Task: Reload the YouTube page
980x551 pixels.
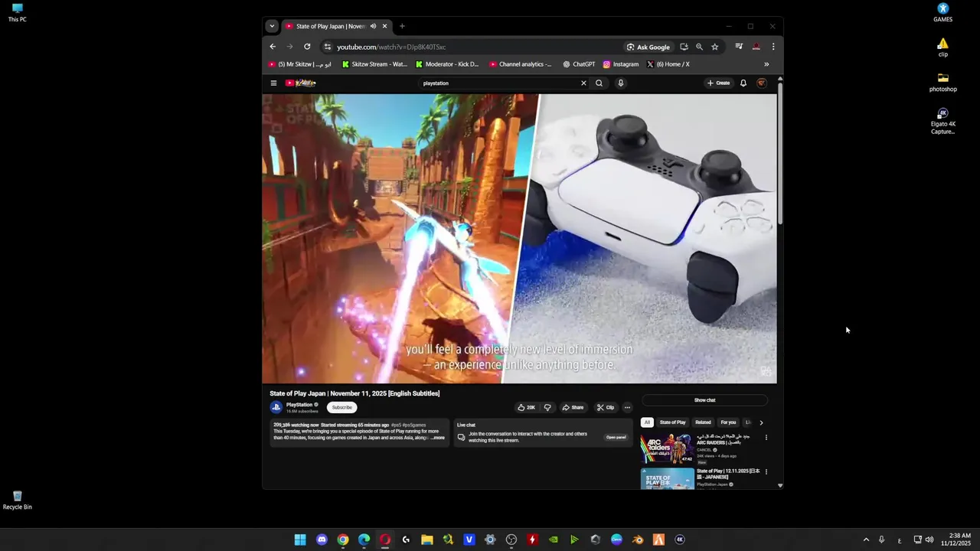Action: point(307,47)
